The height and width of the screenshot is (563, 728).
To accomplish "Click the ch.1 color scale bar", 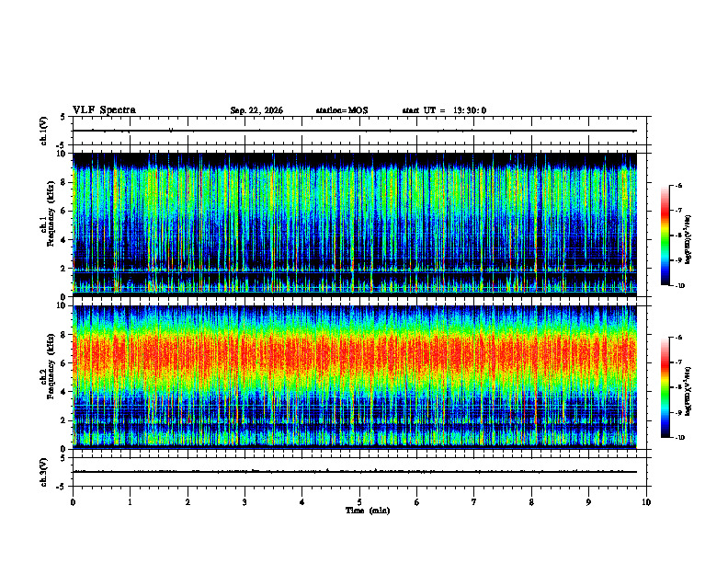I will pyautogui.click(x=665, y=236).
